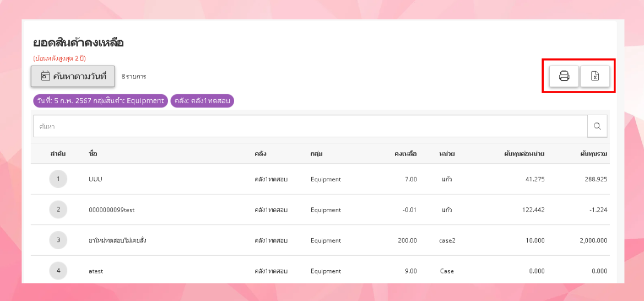
Task: Click the ต้นทุนต่อหน่วย column header
Action: pos(524,154)
